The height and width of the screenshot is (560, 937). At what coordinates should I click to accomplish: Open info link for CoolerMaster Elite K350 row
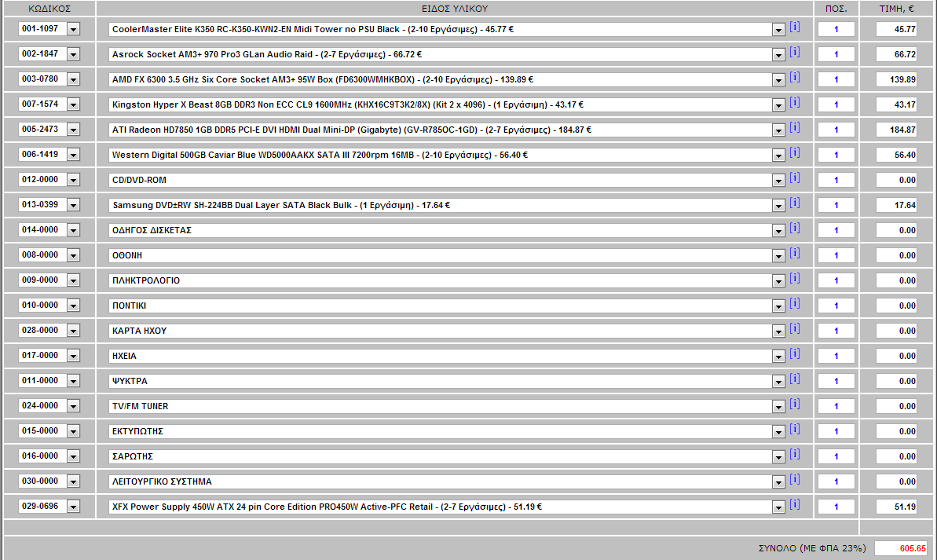(794, 27)
